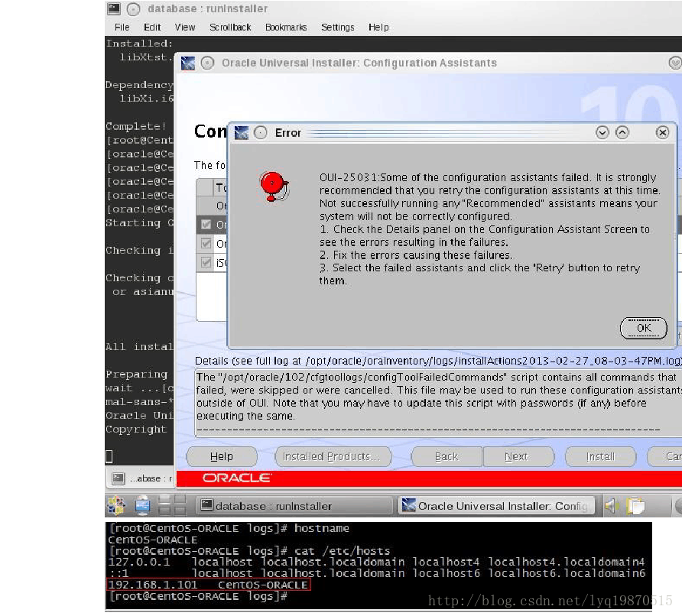This screenshot has width=682, height=616.
Task: Click the details log text area
Action: (x=438, y=403)
